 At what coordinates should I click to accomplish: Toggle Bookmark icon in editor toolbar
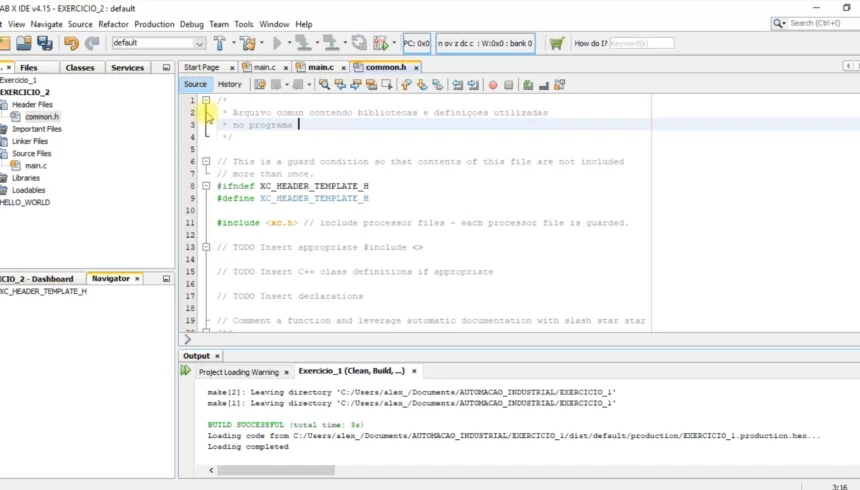pos(438,85)
